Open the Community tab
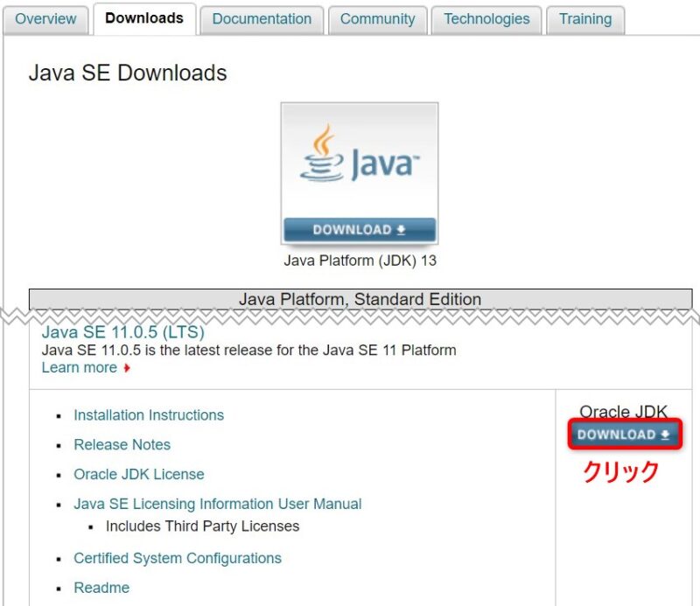The width and height of the screenshot is (700, 606). [x=377, y=18]
